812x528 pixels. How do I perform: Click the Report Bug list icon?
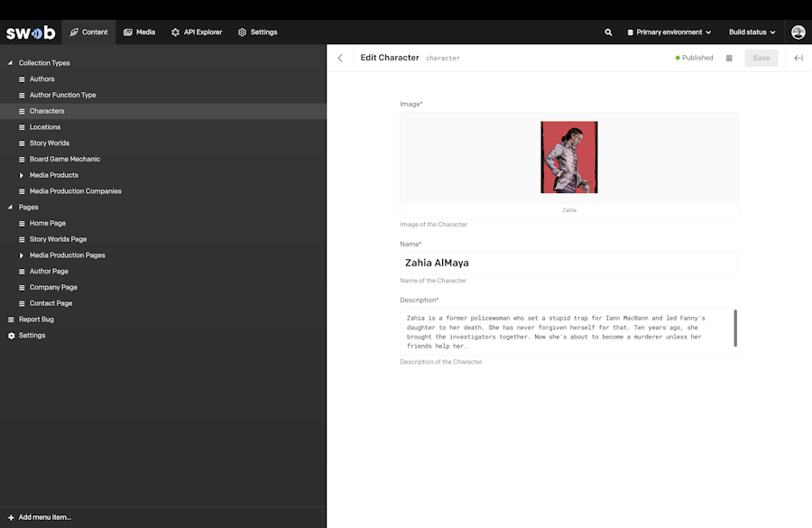[x=11, y=320]
